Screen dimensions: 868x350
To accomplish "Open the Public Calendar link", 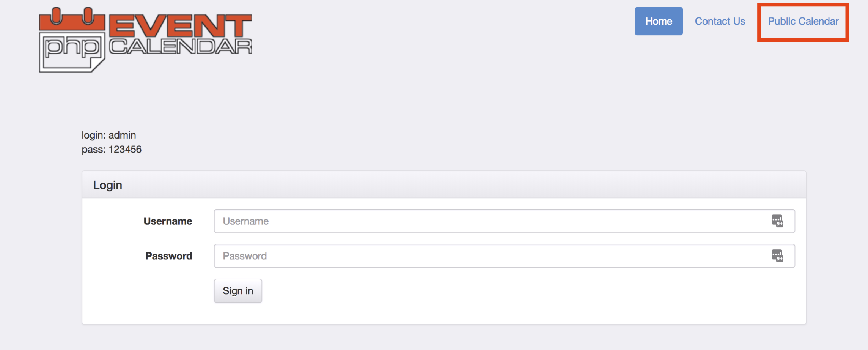I will tap(803, 21).
